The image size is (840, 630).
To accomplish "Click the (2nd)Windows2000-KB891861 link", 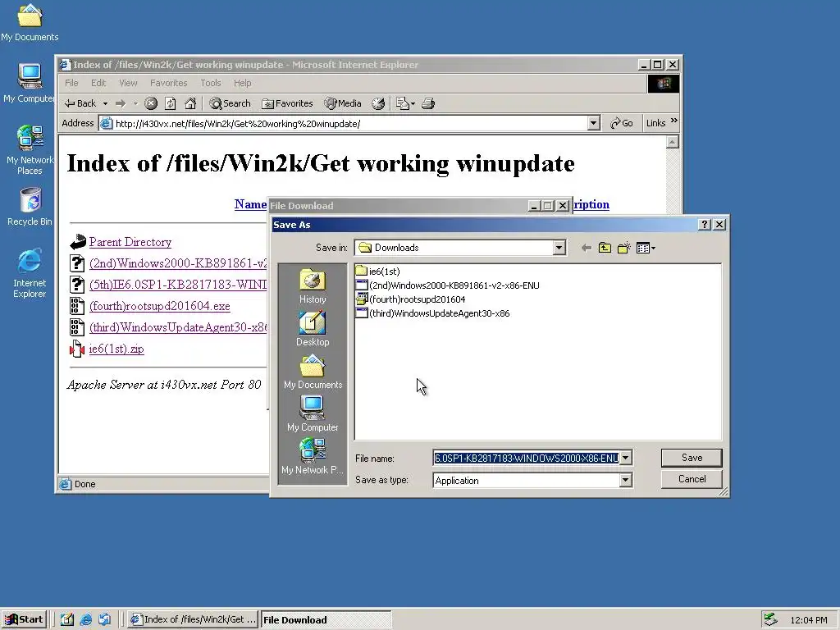I will coord(178,263).
